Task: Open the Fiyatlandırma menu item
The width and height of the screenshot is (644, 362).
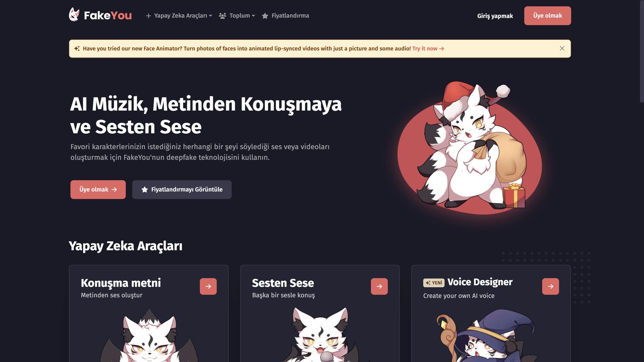Action: (285, 16)
